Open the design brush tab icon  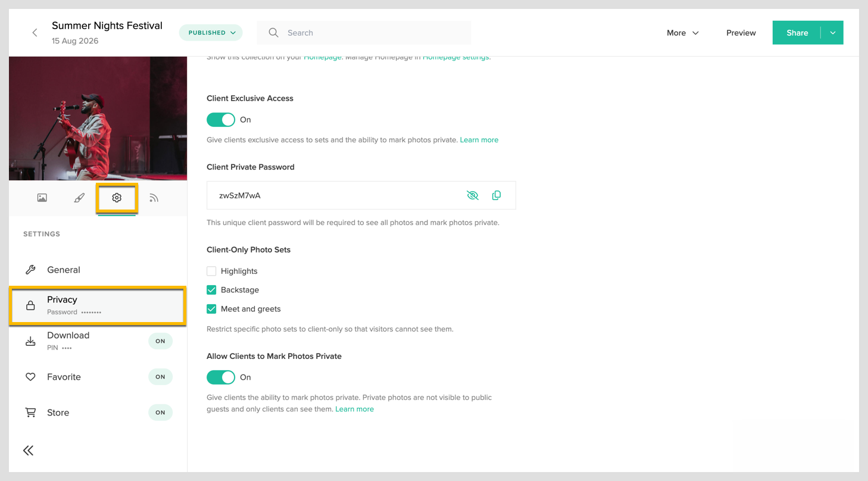(79, 198)
